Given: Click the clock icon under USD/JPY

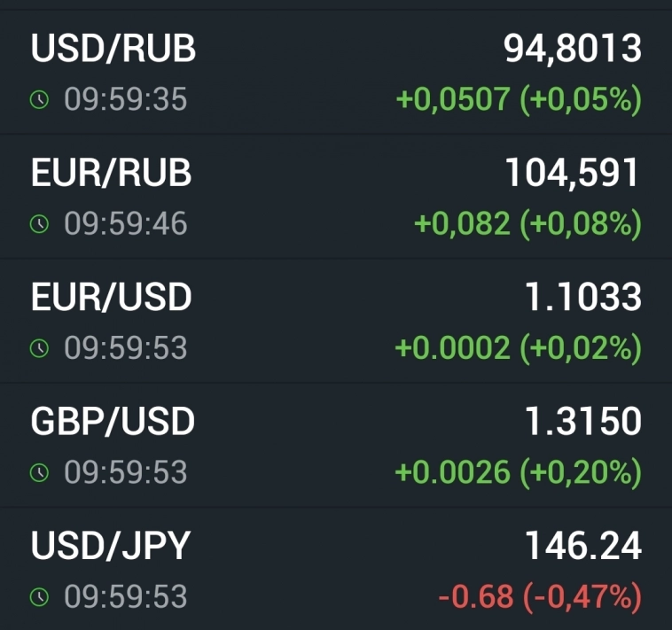Looking at the screenshot, I should click(x=39, y=597).
